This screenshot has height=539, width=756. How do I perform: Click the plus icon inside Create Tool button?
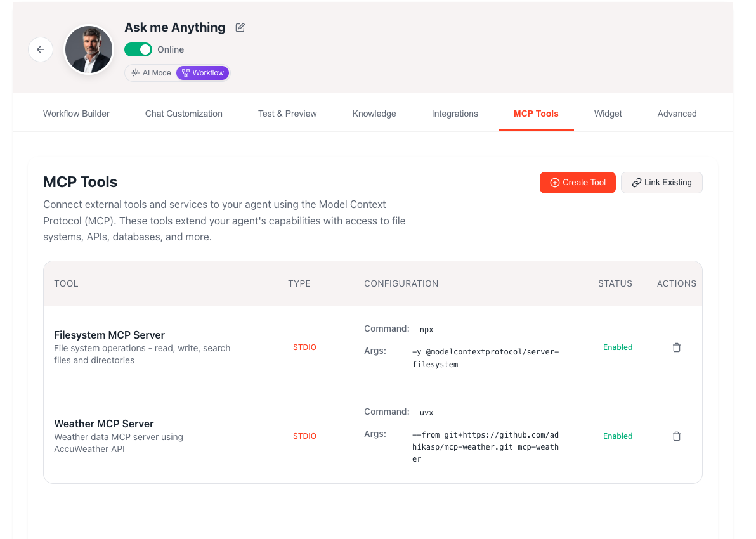[x=555, y=182]
